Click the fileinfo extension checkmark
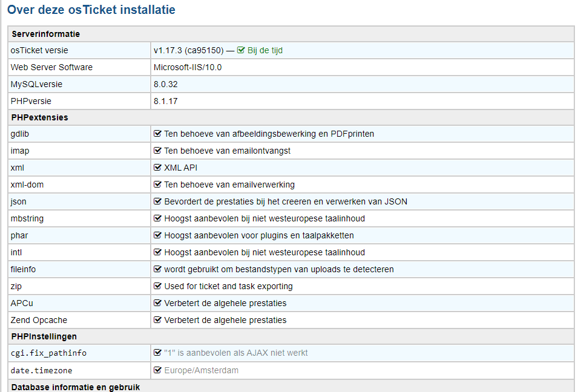 (157, 269)
